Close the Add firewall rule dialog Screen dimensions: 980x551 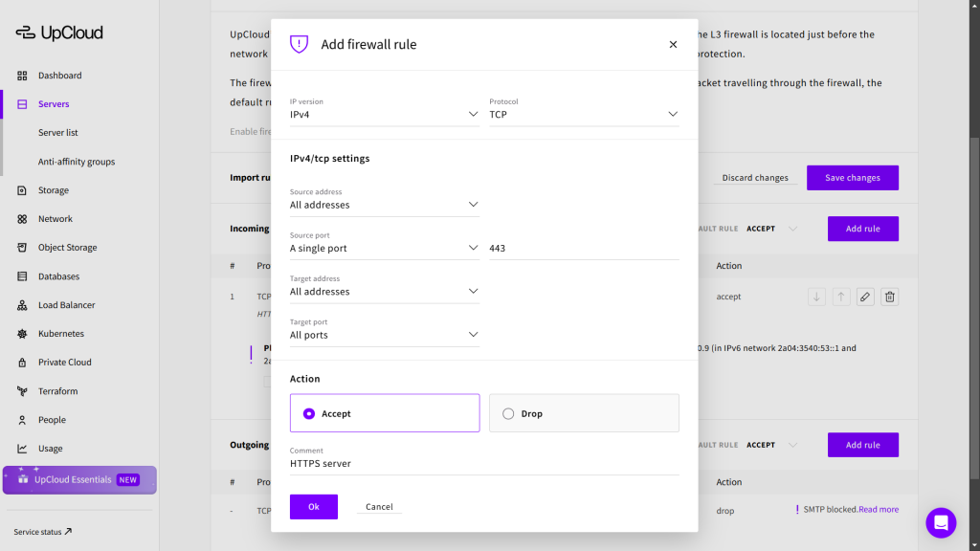point(673,44)
